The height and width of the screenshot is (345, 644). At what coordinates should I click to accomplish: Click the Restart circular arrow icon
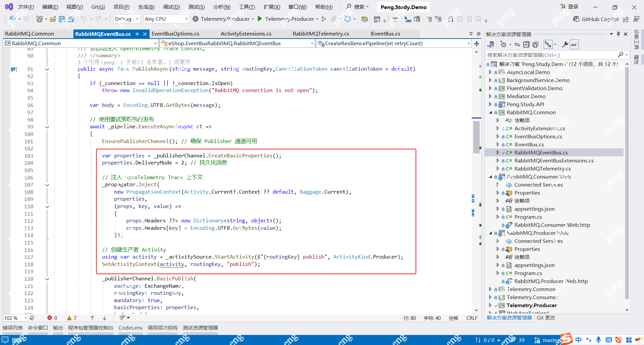(x=347, y=19)
